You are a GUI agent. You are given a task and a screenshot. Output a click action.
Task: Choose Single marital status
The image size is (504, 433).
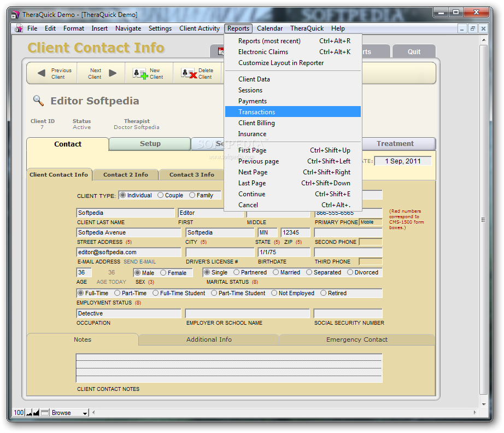pos(207,272)
